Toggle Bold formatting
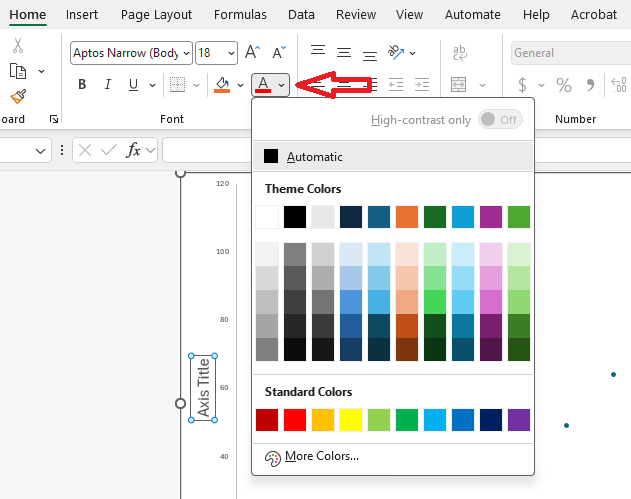Image resolution: width=631 pixels, height=499 pixels. coord(82,85)
